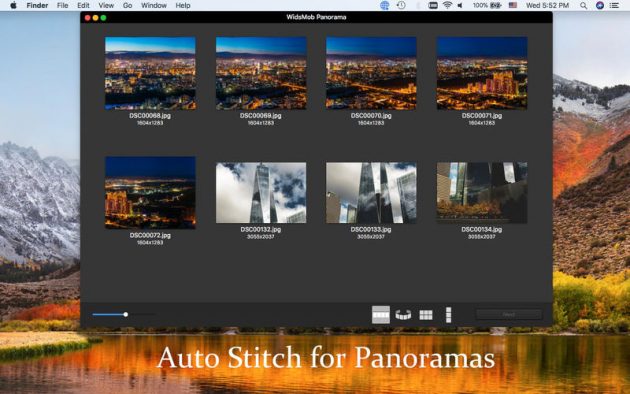
Task: Adjust the thumbnail size slider
Action: (x=125, y=314)
